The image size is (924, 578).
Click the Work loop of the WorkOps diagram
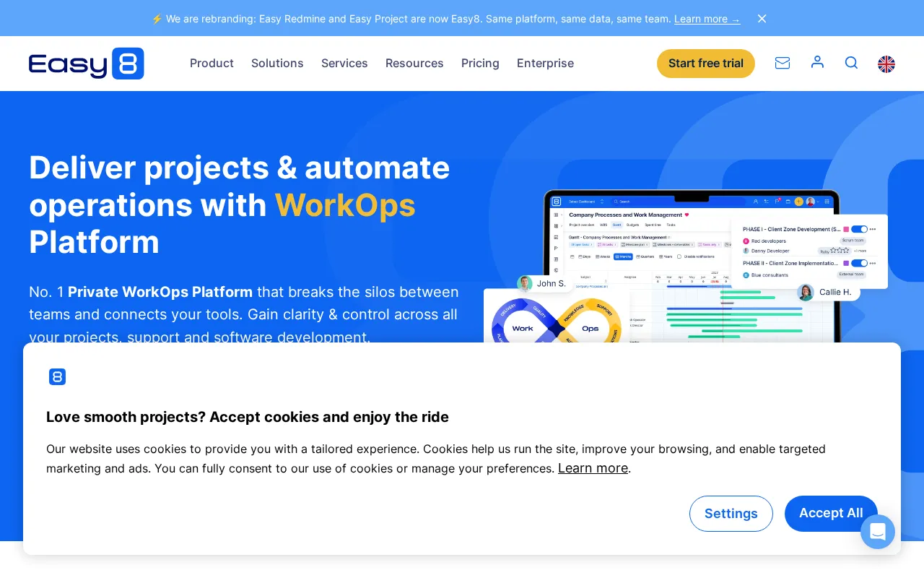coord(523,328)
